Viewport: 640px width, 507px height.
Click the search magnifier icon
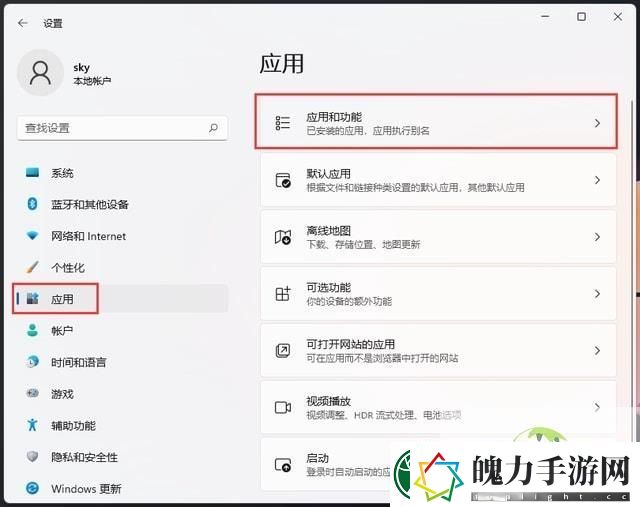point(213,128)
